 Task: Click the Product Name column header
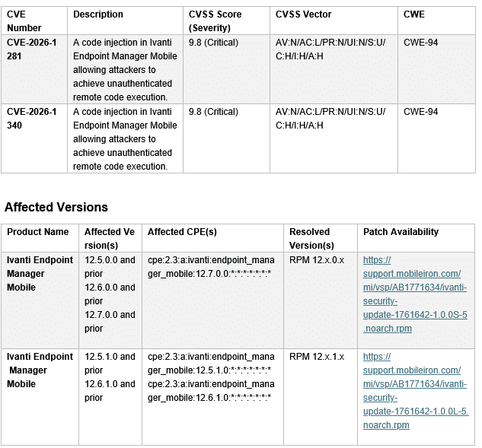click(x=38, y=232)
